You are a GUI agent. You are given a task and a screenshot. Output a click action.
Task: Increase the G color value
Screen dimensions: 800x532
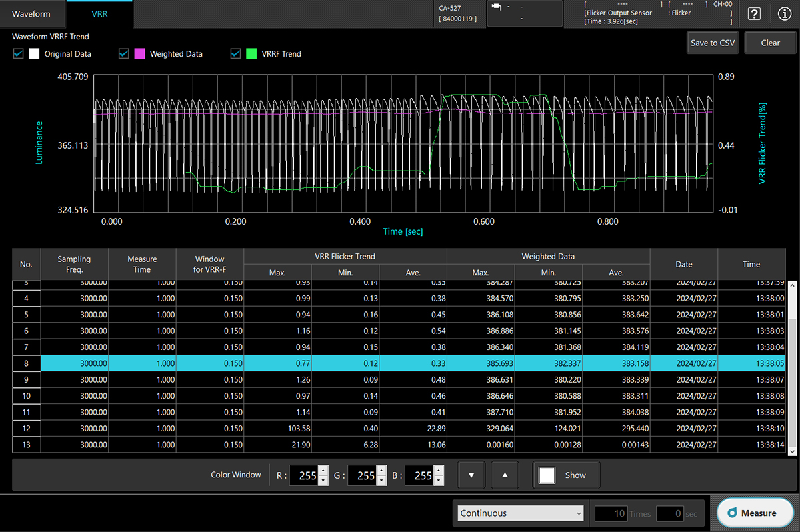pyautogui.click(x=381, y=471)
